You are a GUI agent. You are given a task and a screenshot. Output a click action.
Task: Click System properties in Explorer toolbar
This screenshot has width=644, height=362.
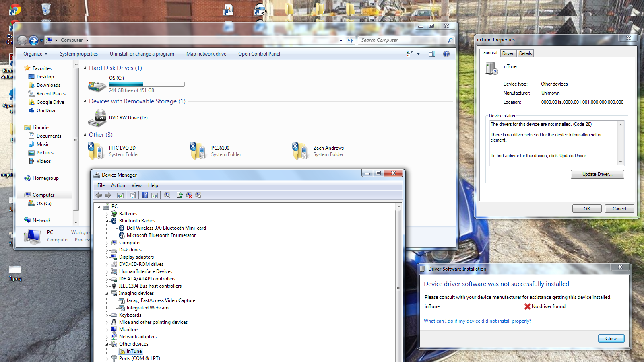[79, 54]
